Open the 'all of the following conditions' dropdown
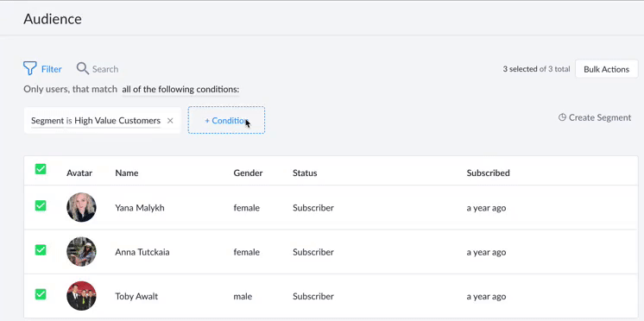Image resolution: width=644 pixels, height=321 pixels. (x=180, y=90)
